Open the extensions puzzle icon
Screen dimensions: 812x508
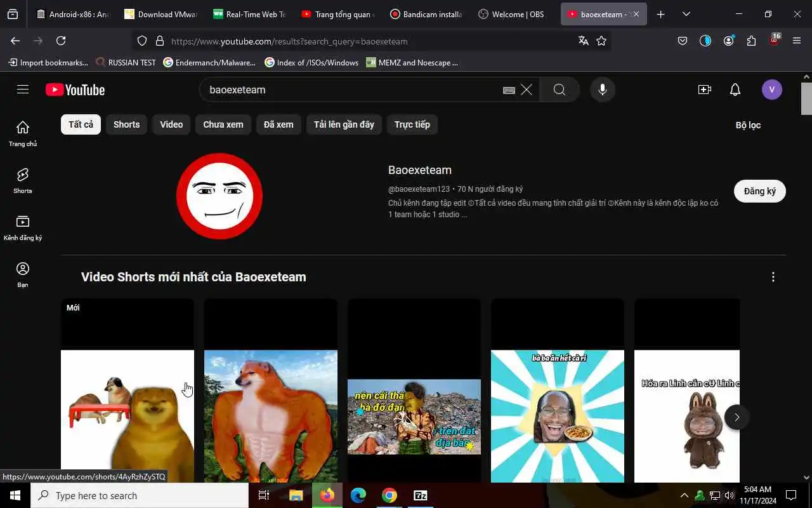(751, 41)
